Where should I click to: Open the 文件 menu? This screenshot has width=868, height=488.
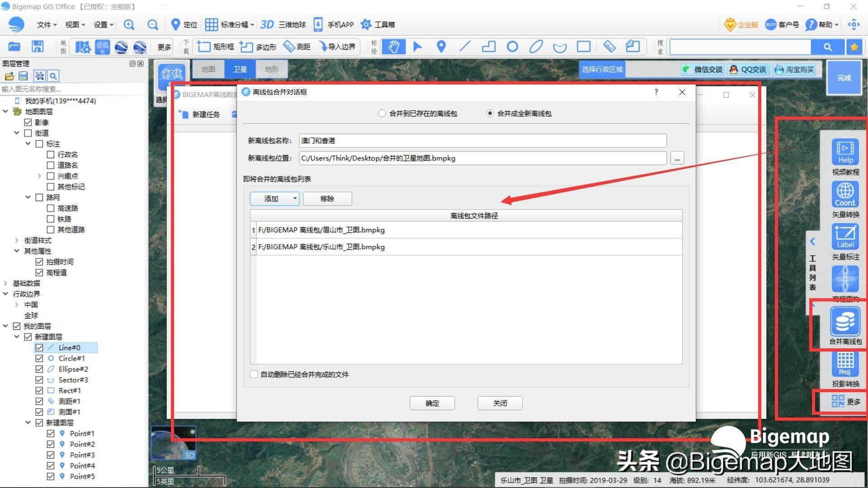46,25
